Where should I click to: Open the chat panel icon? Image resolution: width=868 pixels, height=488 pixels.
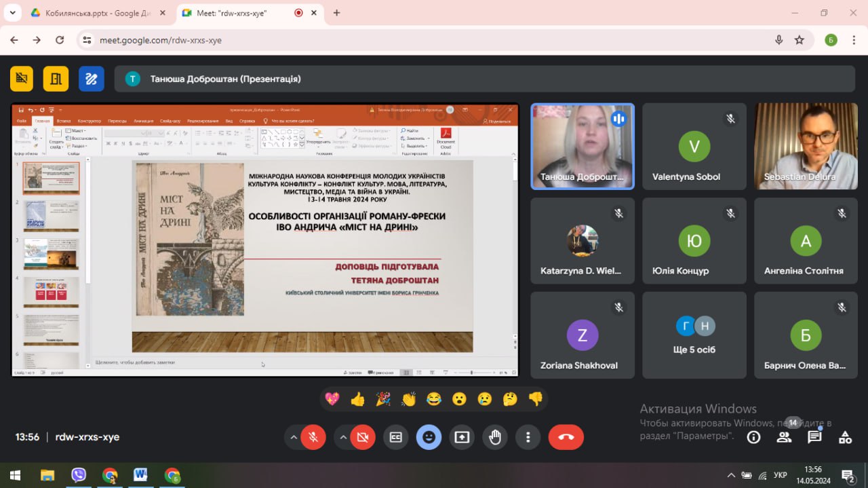tap(814, 437)
